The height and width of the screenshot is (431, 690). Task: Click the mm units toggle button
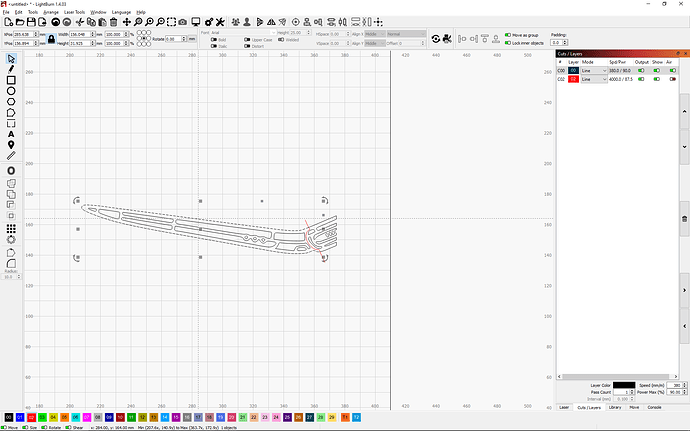192,39
